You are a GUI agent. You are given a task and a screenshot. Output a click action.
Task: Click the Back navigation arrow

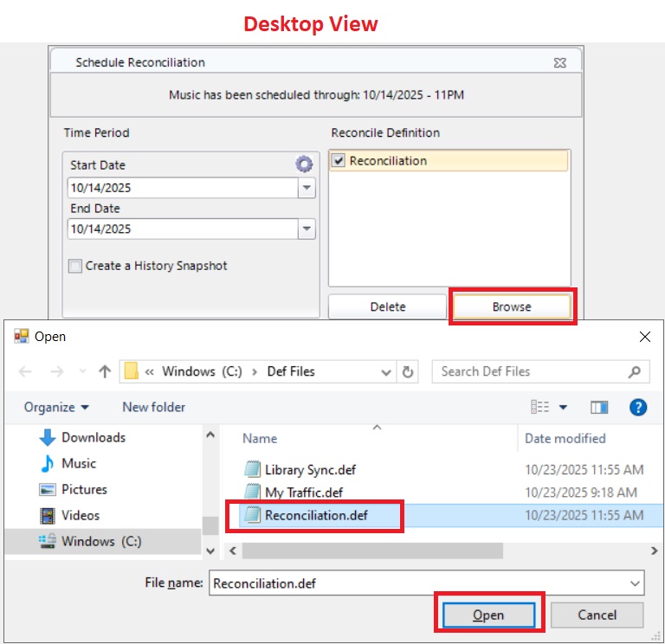pos(25,372)
